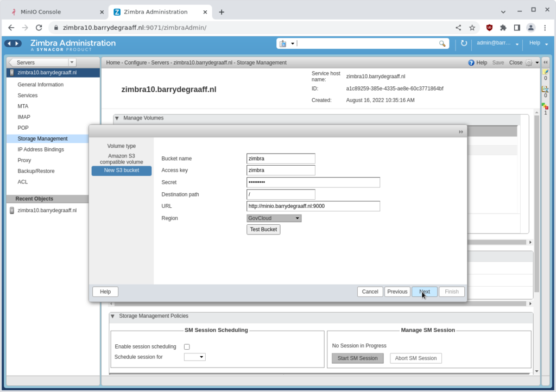
Task: Select Volume type wizard step
Action: [122, 146]
